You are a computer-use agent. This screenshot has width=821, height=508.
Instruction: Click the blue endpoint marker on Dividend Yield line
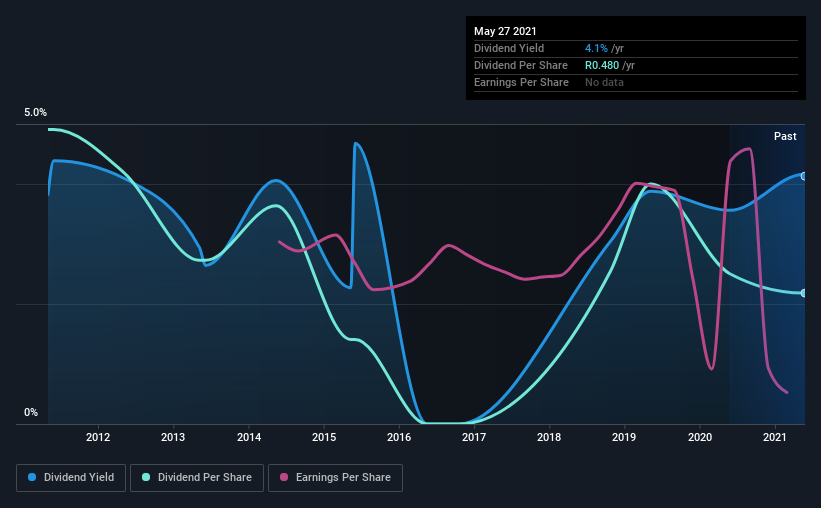[x=803, y=176]
